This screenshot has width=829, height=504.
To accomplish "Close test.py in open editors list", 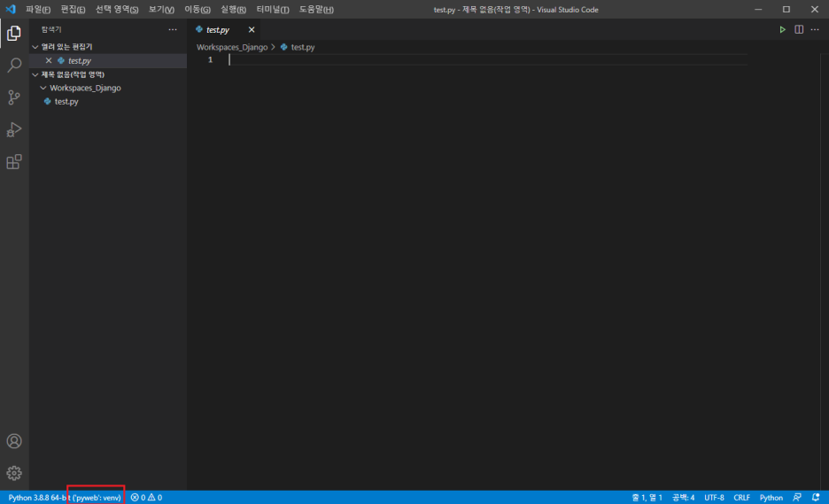I will click(x=49, y=61).
